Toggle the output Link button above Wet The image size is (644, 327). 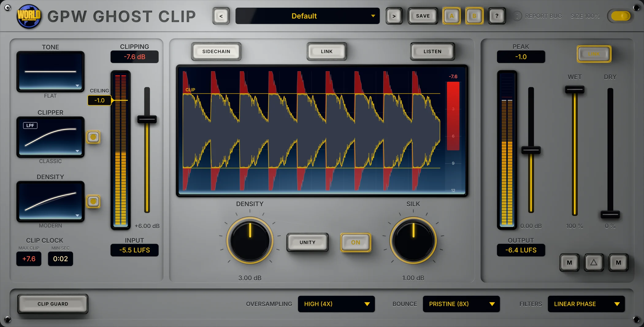click(594, 54)
